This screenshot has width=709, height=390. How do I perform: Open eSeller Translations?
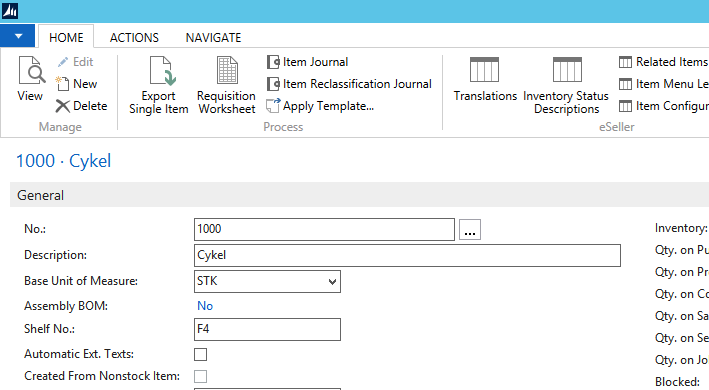(485, 79)
